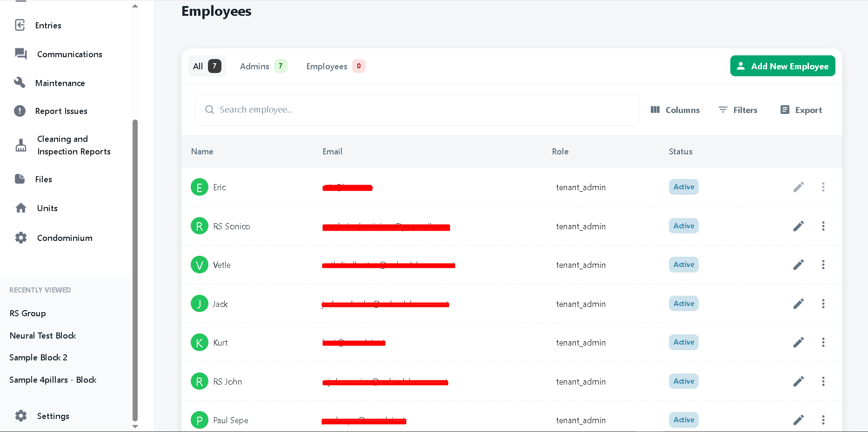The image size is (868, 432).
Task: Open the Files section
Action: coord(43,179)
